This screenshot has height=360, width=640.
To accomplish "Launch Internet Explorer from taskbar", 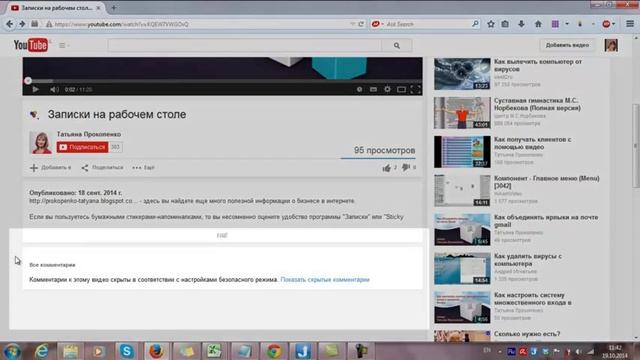I will [41, 351].
